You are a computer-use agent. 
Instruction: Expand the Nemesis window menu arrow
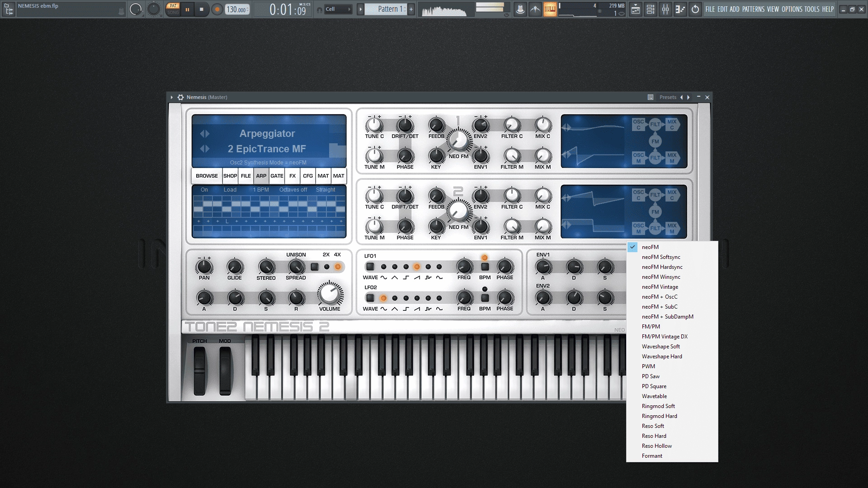pyautogui.click(x=172, y=97)
